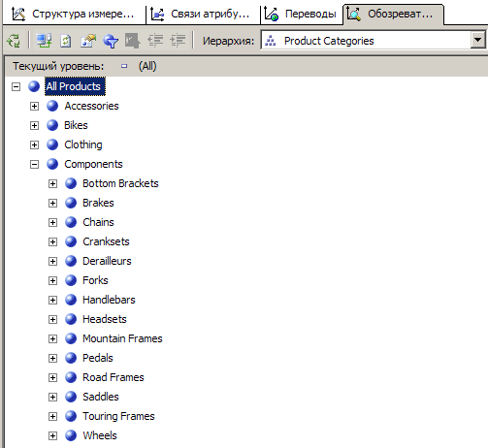The image size is (488, 448).
Task: Select the Chains label
Action: 98,222
